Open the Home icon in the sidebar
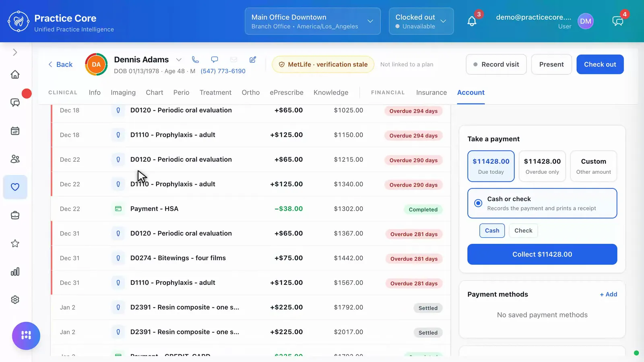 pyautogui.click(x=15, y=74)
